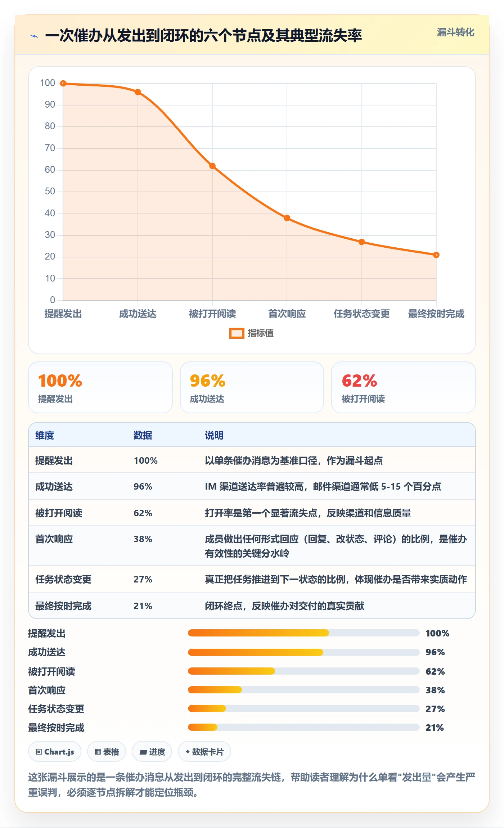Click the 维度 column header
Image resolution: width=504 pixels, height=828 pixels.
click(45, 436)
